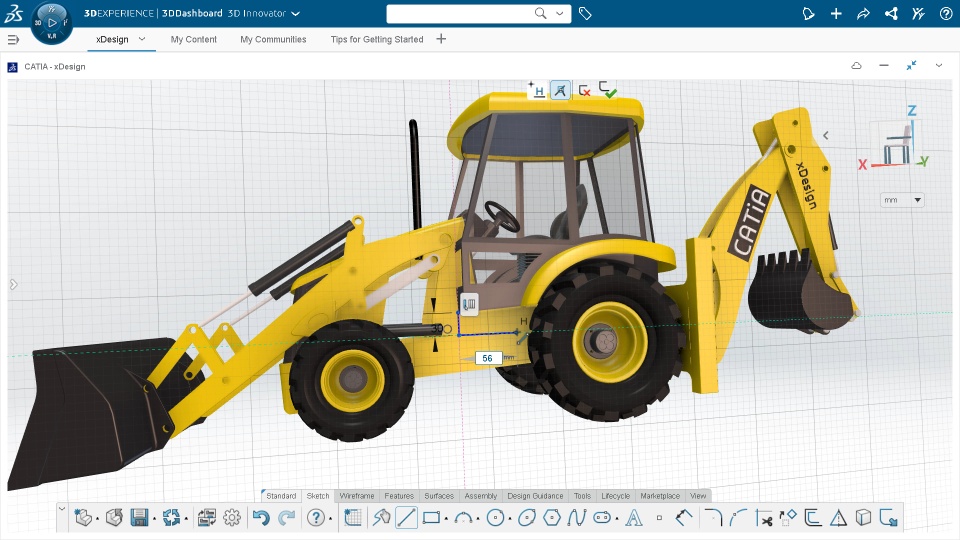
Task: Select the Spline curve tool
Action: (575, 518)
